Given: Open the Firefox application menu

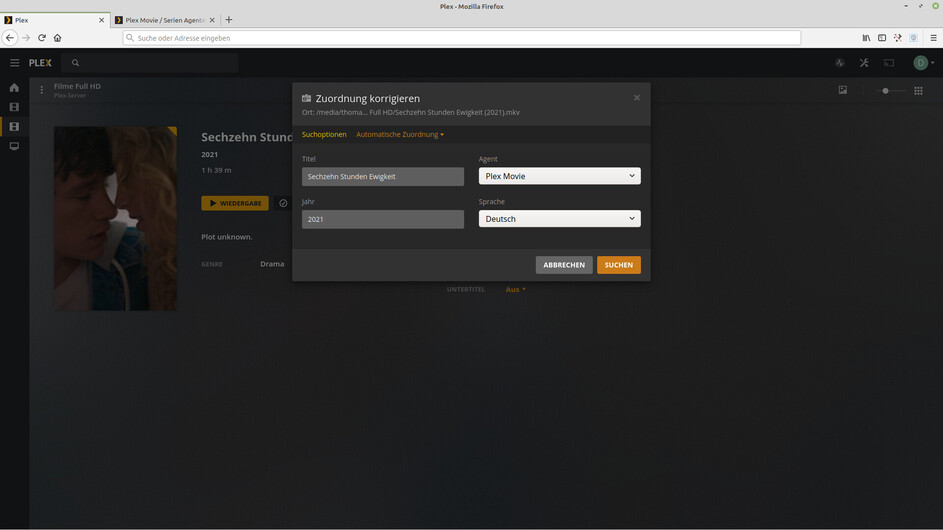Looking at the screenshot, I should tap(933, 38).
